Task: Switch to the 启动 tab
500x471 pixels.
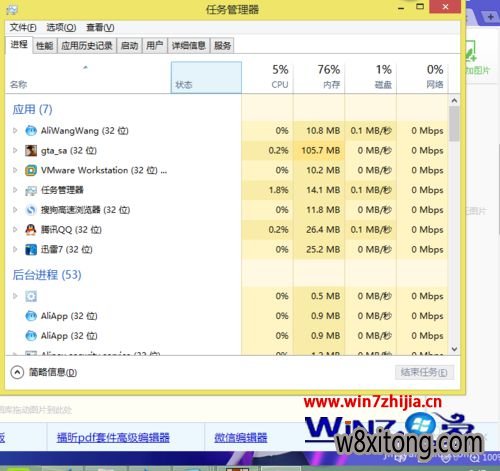Action: coord(129,45)
